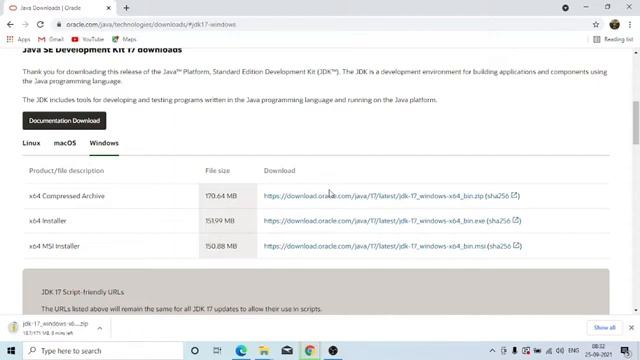Open Cortana circle icon
Image resolution: width=640 pixels, height=360 pixels.
click(x=195, y=351)
